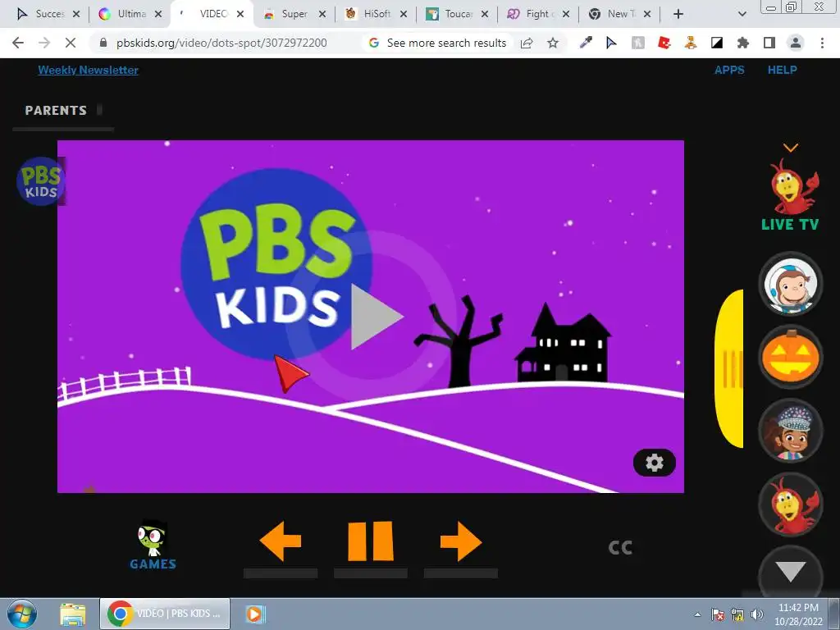This screenshot has width=840, height=630.
Task: Open the Games link with Dot character
Action: [x=153, y=545]
